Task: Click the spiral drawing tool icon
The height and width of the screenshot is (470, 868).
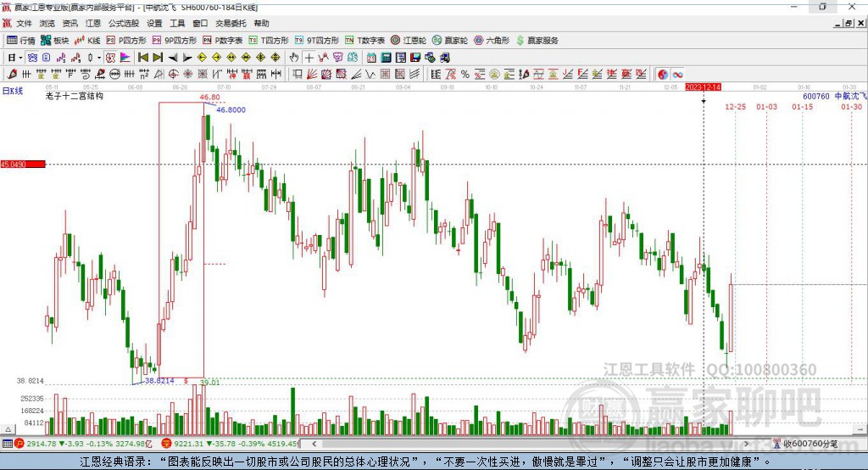Action: [86, 74]
